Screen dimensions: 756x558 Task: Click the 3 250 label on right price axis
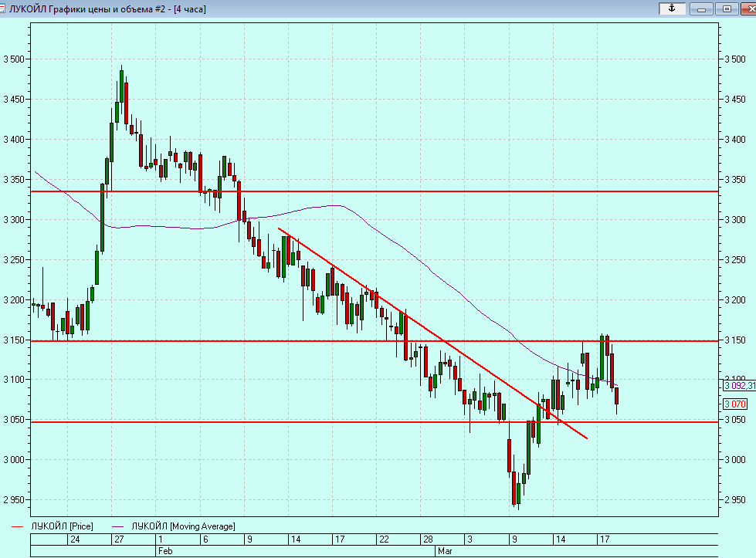point(735,260)
